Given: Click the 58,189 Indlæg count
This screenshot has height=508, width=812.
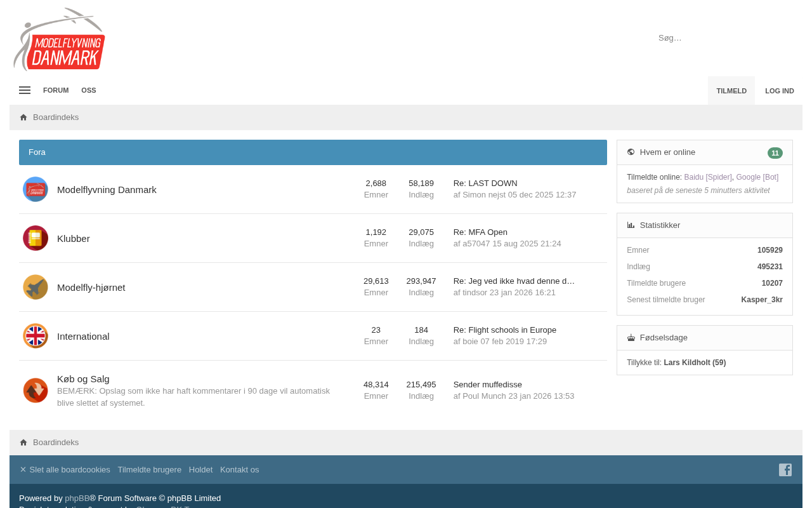Looking at the screenshot, I should click(x=421, y=184).
